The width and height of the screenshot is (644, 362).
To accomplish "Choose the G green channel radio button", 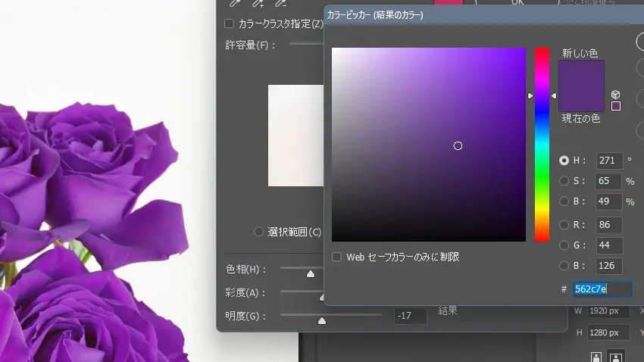I will [564, 245].
